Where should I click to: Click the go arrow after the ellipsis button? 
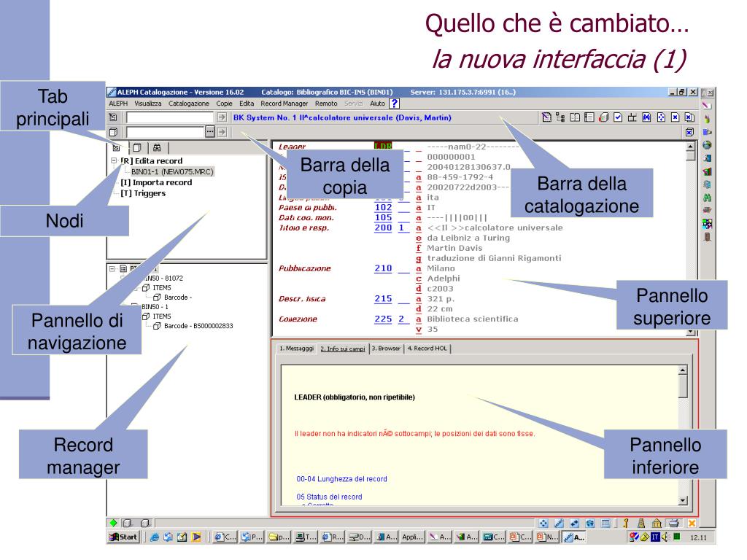(x=222, y=132)
